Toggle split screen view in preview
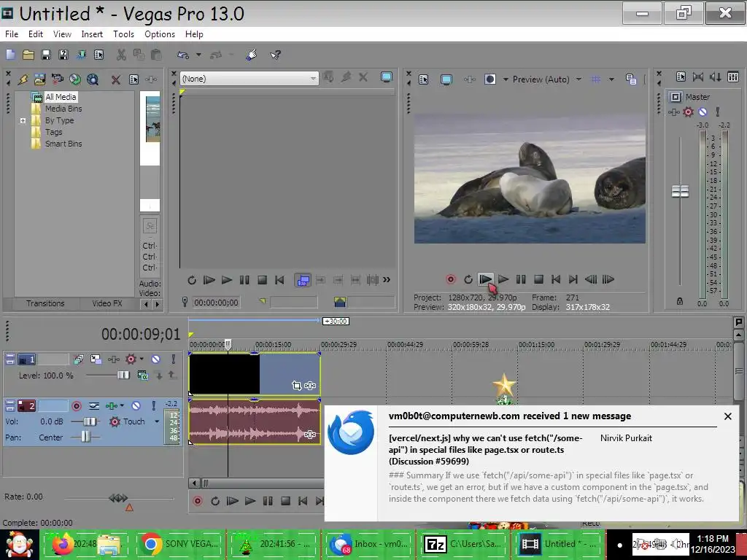 click(x=489, y=79)
